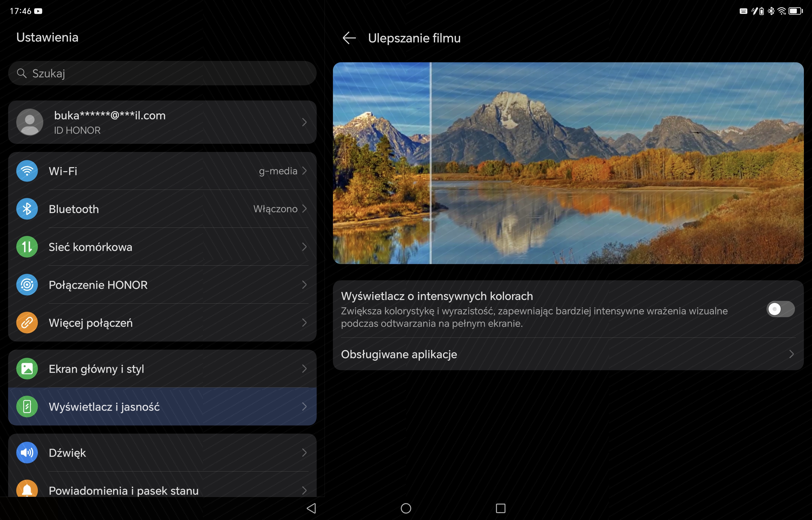Open the chevron on Sieć komórkowa row

[x=304, y=247]
